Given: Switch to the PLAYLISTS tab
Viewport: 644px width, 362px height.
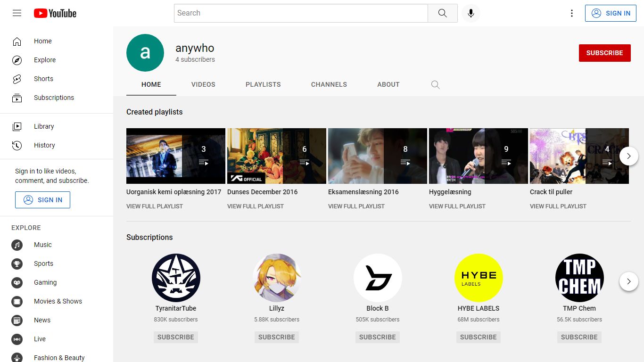Looking at the screenshot, I should point(263,85).
